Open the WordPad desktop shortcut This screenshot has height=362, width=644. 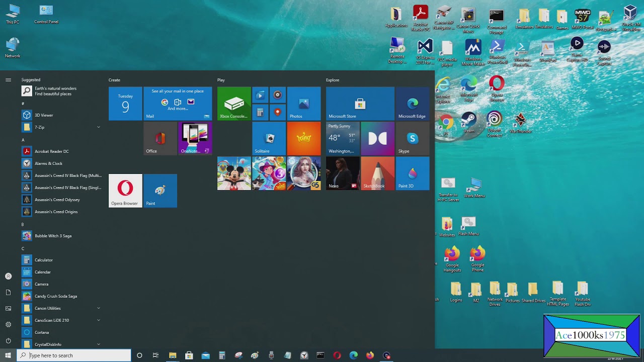coord(547,52)
